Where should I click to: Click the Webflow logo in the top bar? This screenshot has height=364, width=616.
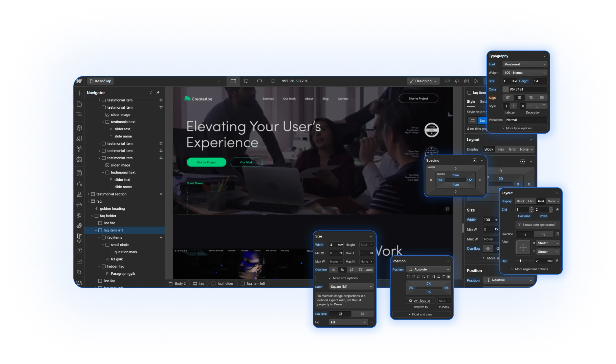(x=79, y=81)
